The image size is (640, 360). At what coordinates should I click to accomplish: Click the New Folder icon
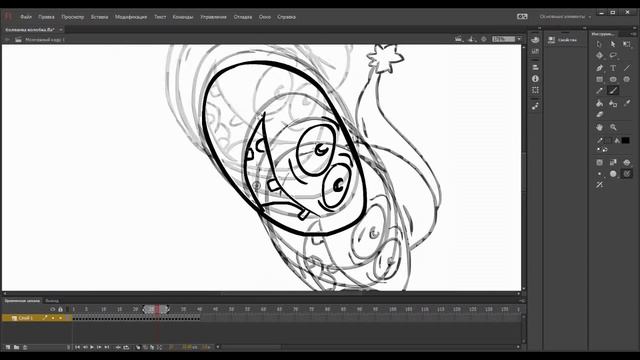(16, 347)
